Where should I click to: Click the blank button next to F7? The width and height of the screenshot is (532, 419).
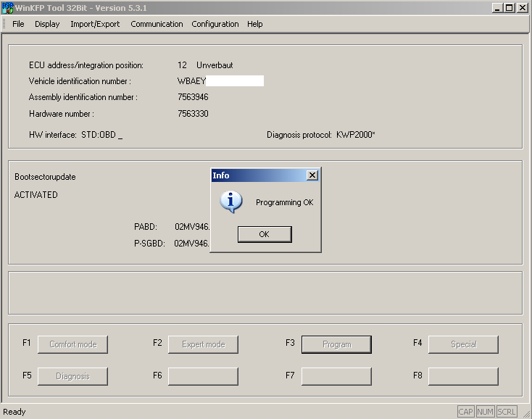[x=336, y=376]
